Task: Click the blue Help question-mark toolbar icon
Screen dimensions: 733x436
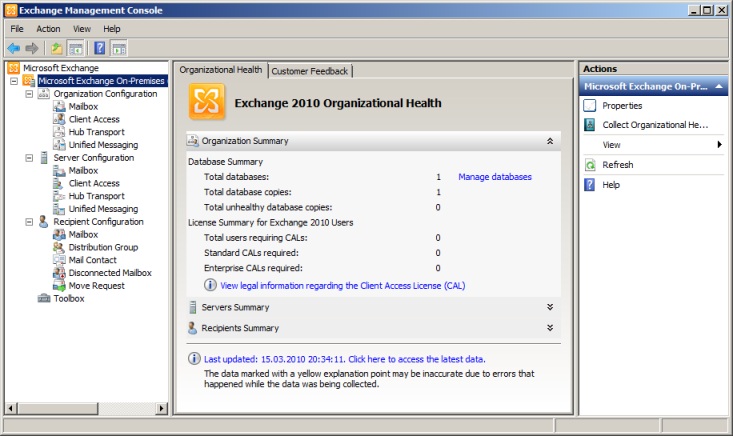Action: pos(100,48)
